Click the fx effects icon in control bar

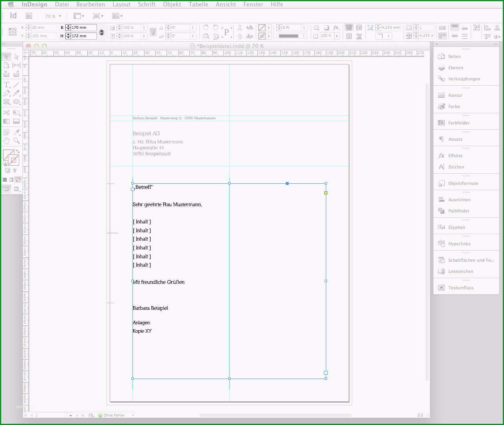(336, 28)
